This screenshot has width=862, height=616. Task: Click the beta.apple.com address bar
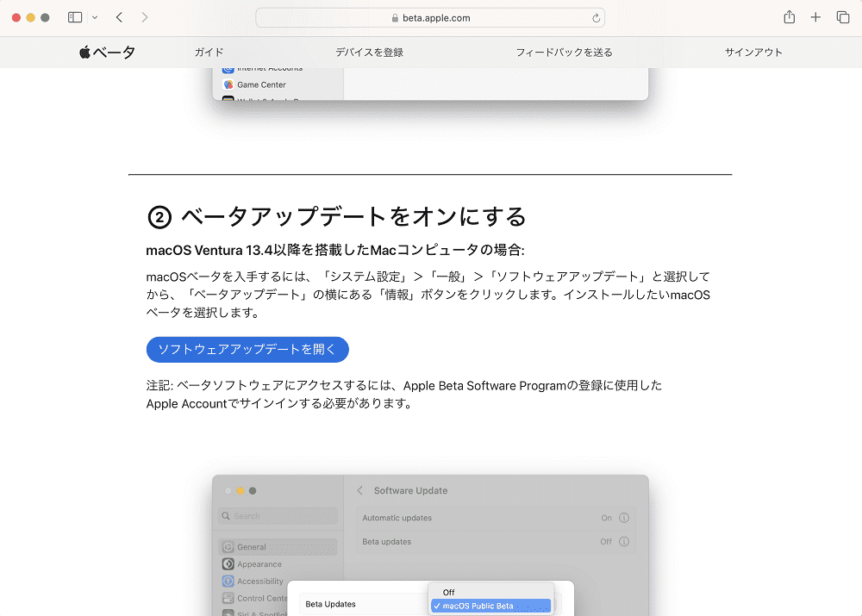click(x=430, y=17)
